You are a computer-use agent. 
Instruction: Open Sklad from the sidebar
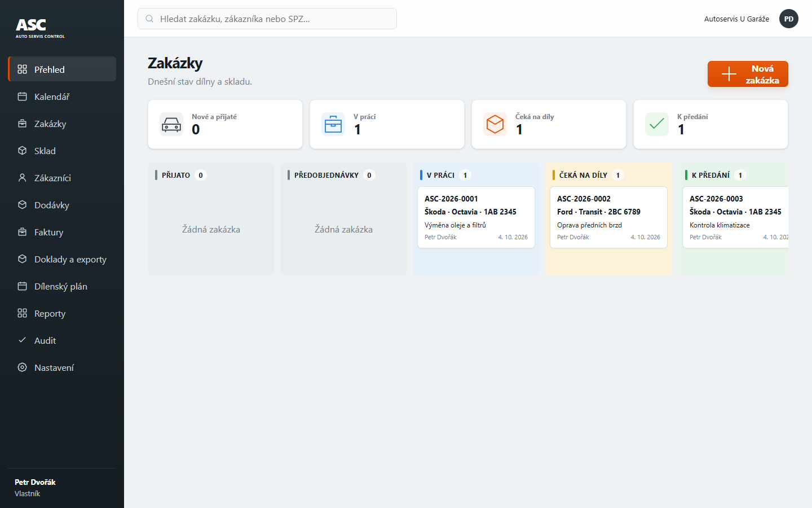tap(62, 151)
